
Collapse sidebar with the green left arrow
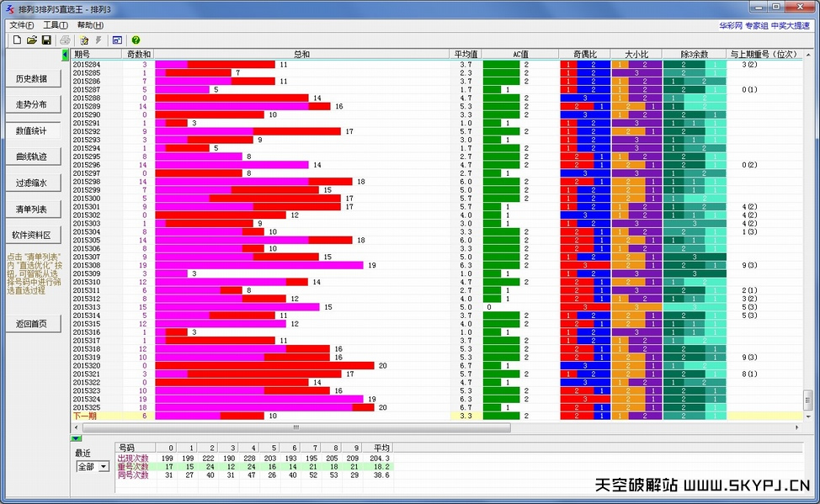66,55
